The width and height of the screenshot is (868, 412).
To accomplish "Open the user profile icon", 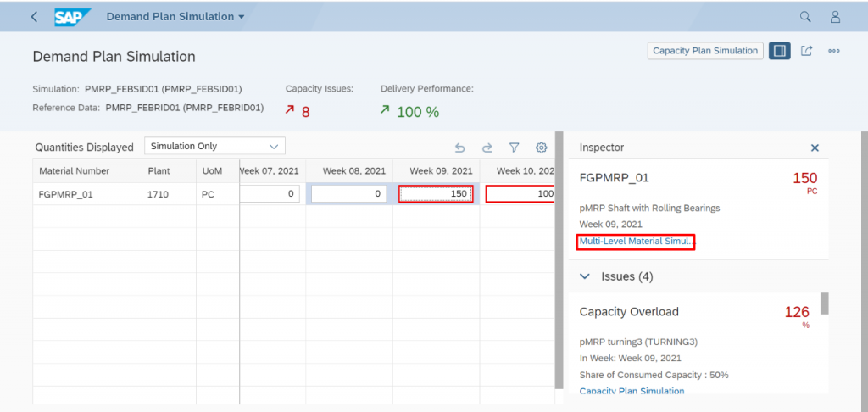I will (x=835, y=17).
